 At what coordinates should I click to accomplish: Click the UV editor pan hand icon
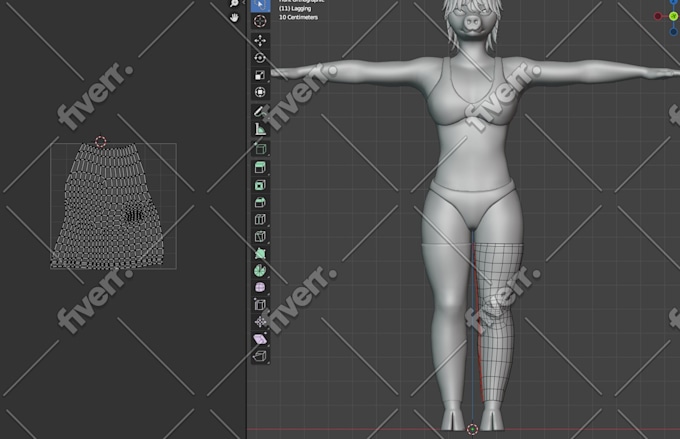tap(234, 18)
